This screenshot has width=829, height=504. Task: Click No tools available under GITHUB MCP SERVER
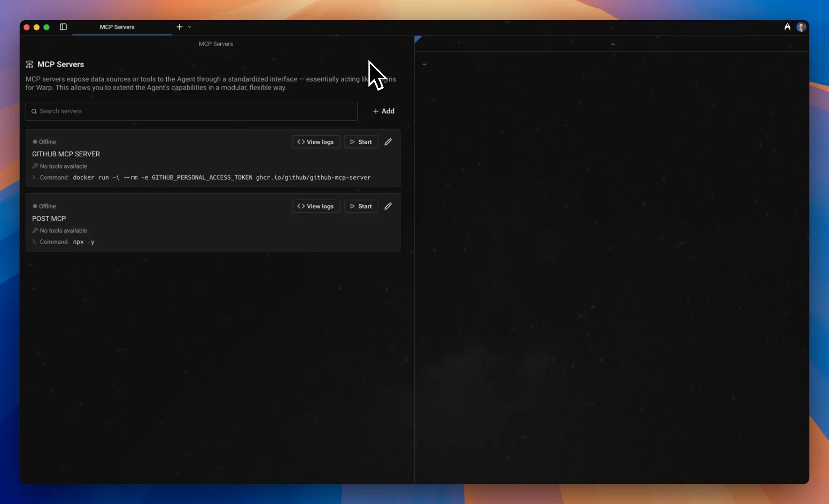click(x=60, y=166)
